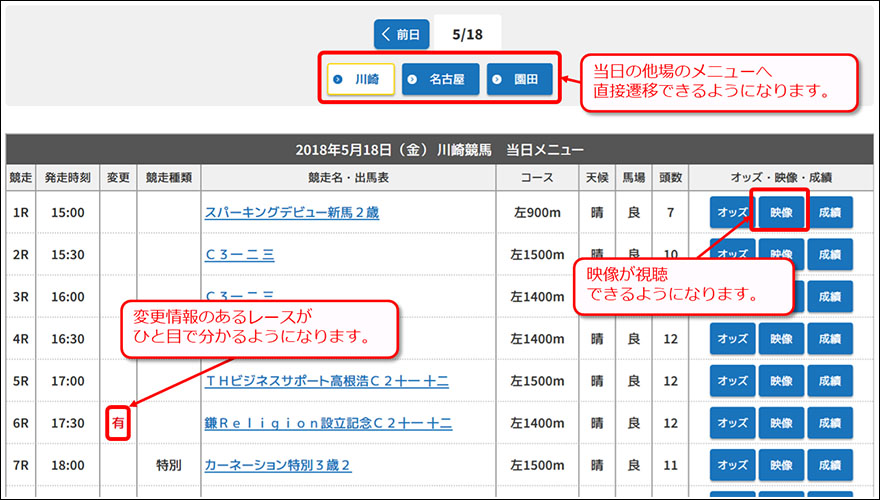This screenshot has width=880, height=500.
Task: Click 有 change marker on 6R
Action: click(118, 423)
